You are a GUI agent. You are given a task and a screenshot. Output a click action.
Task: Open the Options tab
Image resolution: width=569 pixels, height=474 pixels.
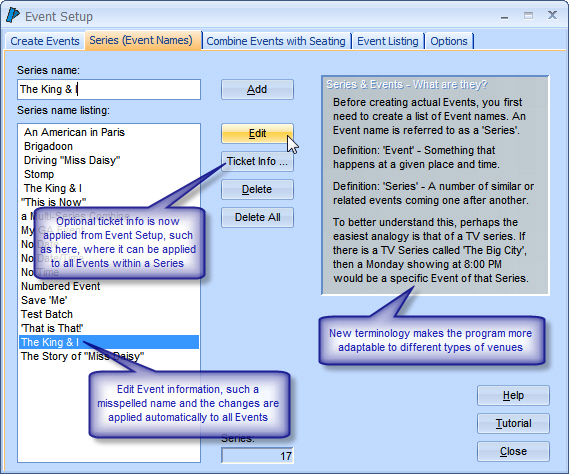pyautogui.click(x=449, y=41)
